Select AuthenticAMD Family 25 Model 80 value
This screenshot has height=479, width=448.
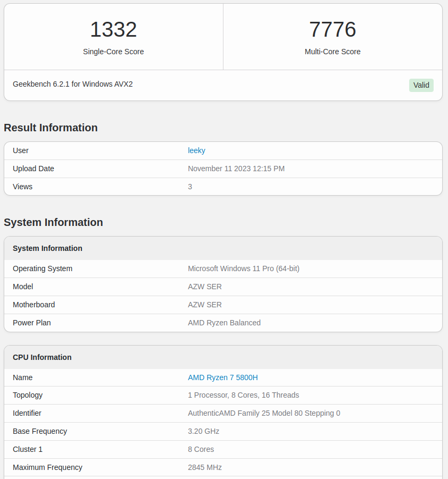[264, 413]
